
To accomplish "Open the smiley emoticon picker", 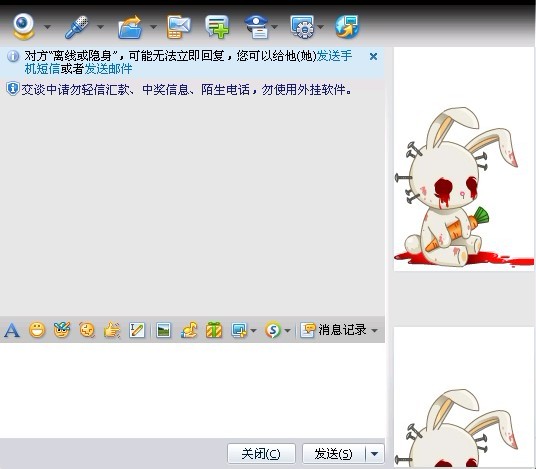I will click(37, 330).
